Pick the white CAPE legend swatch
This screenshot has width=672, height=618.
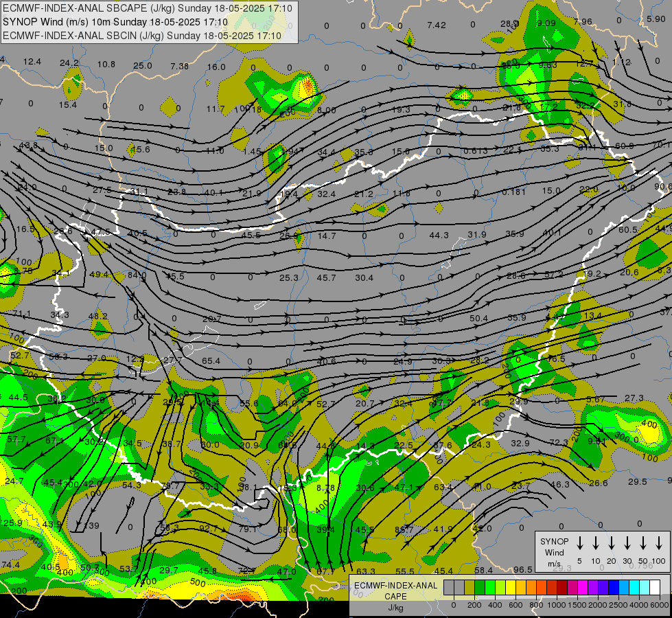654,588
